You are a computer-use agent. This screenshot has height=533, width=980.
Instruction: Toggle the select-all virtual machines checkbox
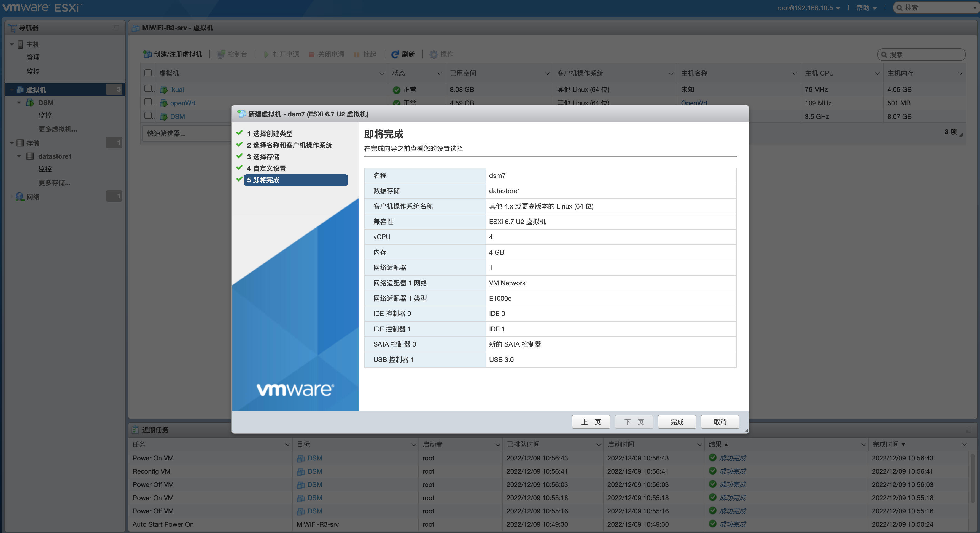point(148,73)
